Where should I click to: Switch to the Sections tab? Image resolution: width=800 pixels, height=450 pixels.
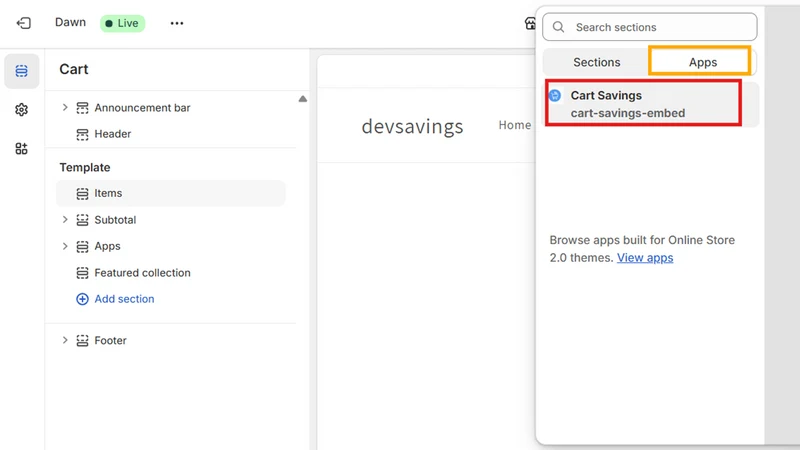(x=596, y=62)
